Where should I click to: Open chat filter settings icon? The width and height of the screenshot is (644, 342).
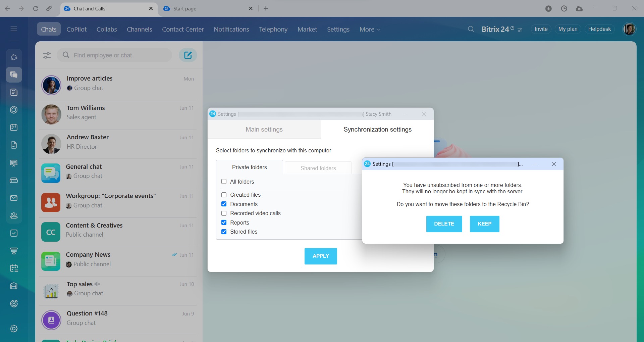click(x=47, y=55)
